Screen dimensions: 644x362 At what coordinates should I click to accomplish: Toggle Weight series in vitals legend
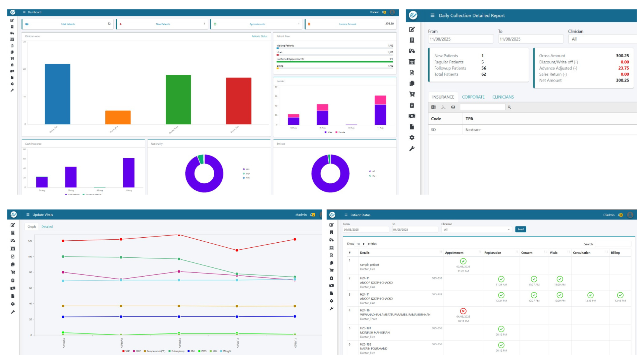click(225, 351)
